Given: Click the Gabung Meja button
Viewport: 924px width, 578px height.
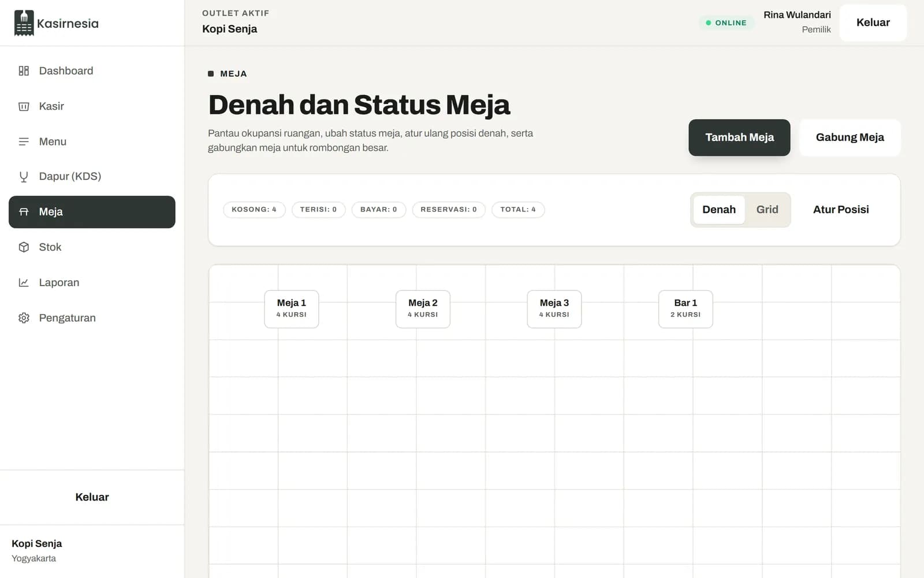Looking at the screenshot, I should click(850, 138).
